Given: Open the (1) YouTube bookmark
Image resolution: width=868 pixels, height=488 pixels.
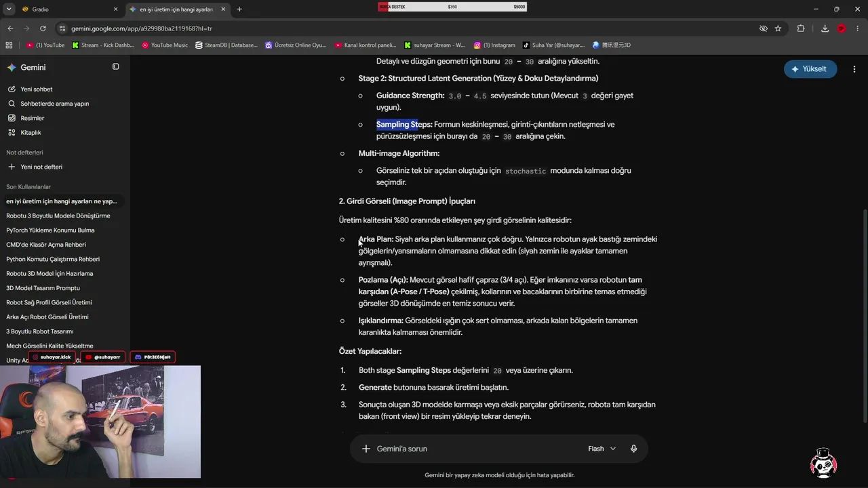Looking at the screenshot, I should click(45, 45).
